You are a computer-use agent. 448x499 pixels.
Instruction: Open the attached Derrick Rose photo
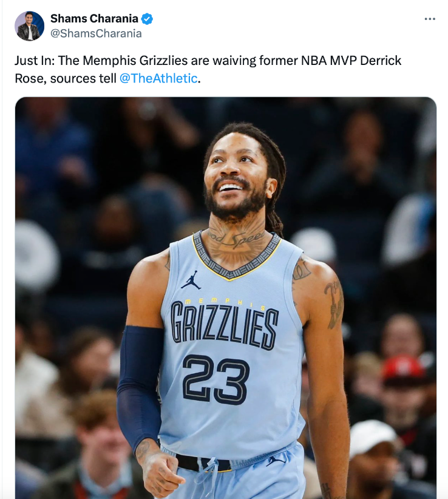[226, 298]
